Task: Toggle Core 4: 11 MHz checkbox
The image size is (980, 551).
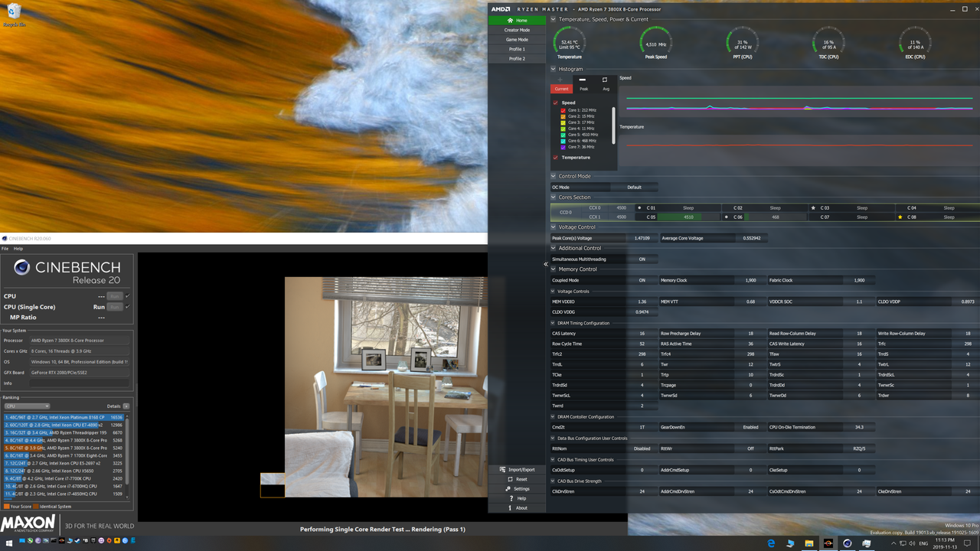Action: [x=563, y=129]
